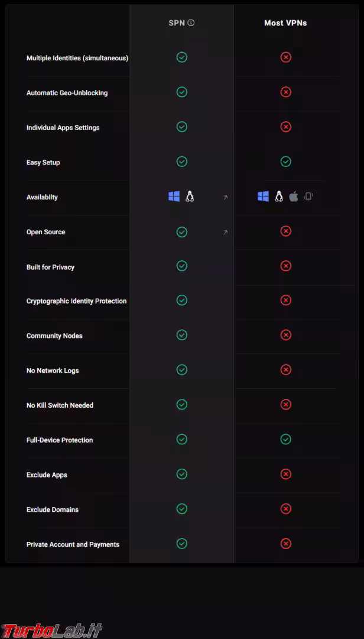
Task: Click the SPN column header
Action: click(177, 23)
